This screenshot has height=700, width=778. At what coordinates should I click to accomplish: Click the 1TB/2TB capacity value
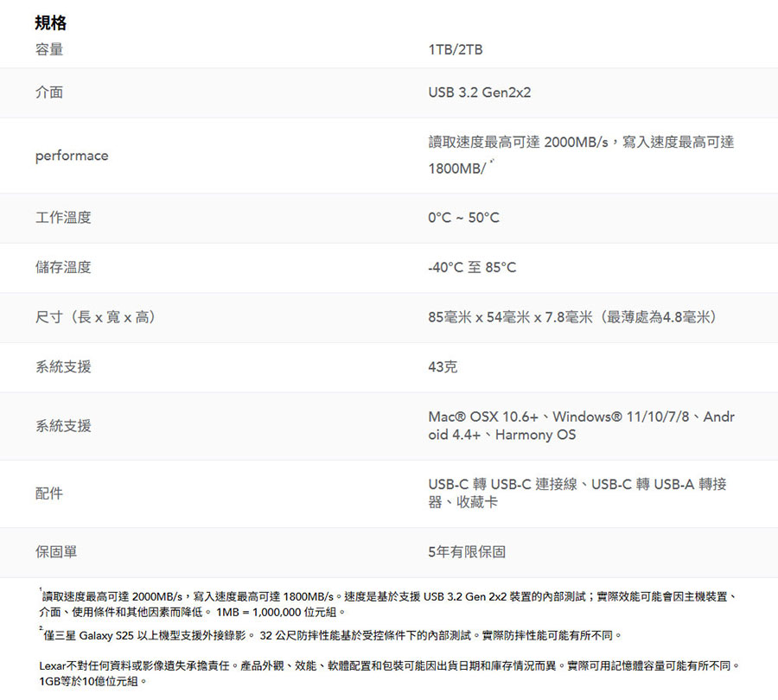tap(456, 49)
